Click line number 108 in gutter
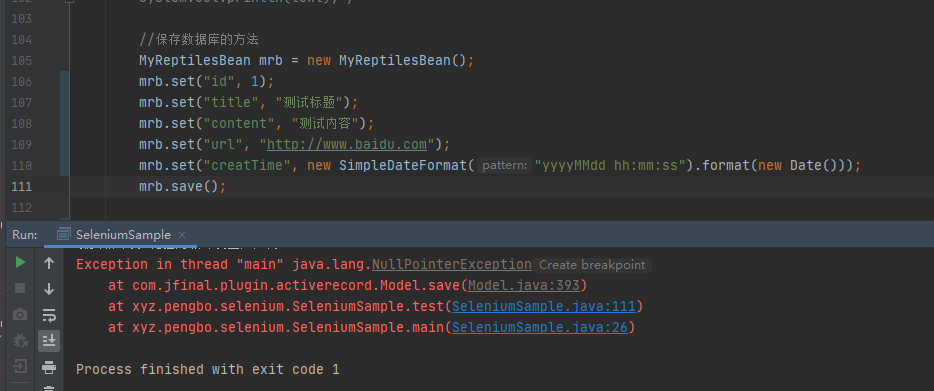 pyautogui.click(x=21, y=123)
